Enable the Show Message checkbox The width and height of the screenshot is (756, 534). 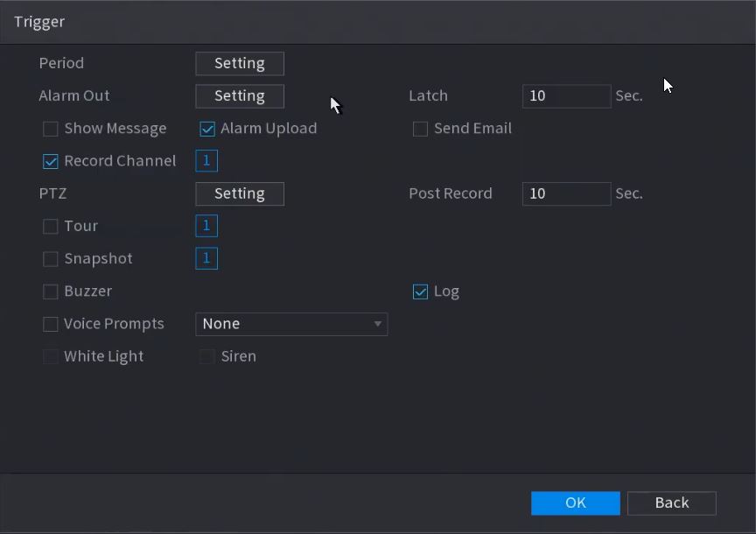click(51, 130)
